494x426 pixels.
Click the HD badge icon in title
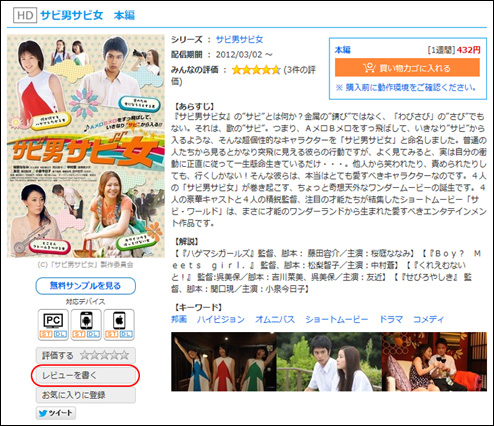(x=25, y=15)
